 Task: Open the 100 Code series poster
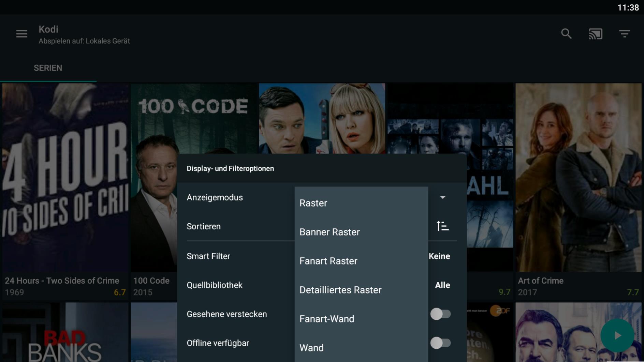154,177
